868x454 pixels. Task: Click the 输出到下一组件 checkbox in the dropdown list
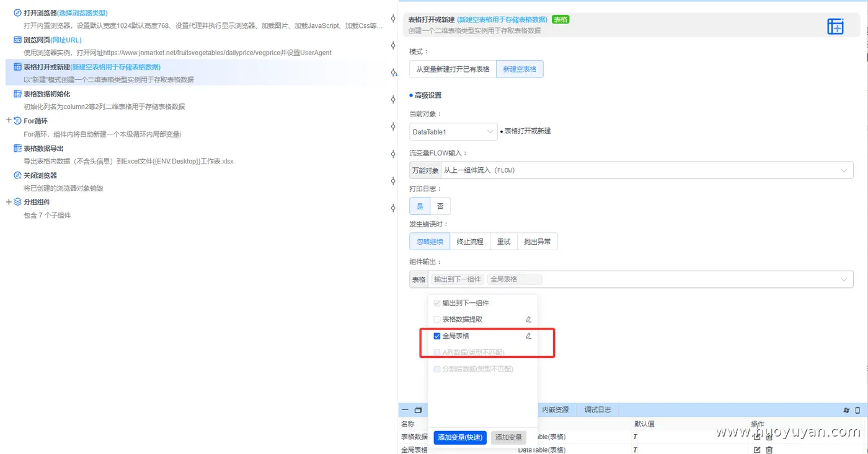click(437, 303)
